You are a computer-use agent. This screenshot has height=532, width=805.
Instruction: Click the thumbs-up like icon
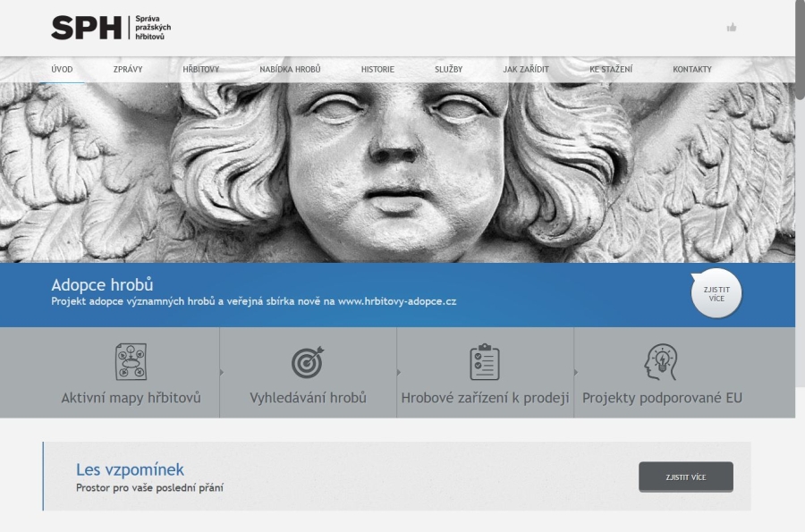pyautogui.click(x=732, y=28)
